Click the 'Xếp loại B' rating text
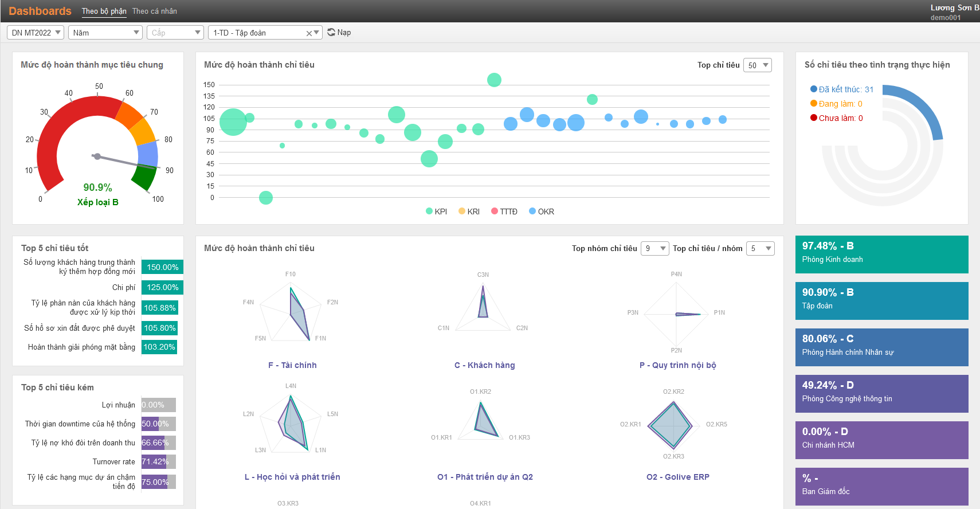The height and width of the screenshot is (509, 980). pos(98,202)
